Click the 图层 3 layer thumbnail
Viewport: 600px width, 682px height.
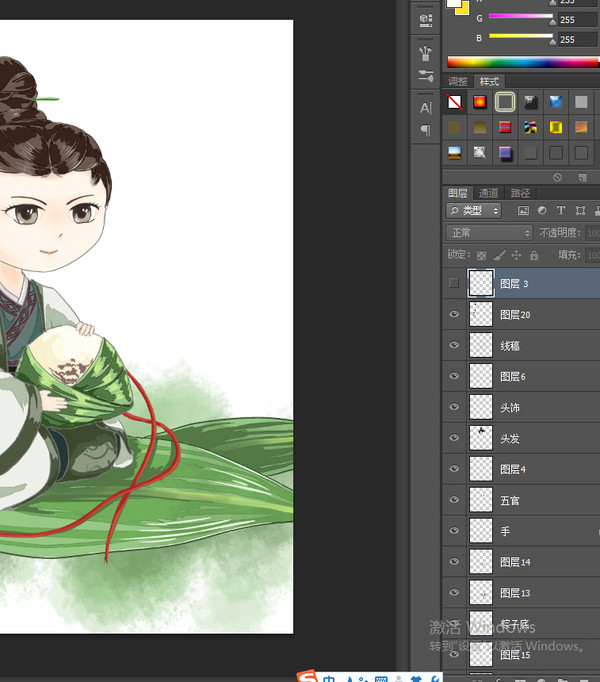(481, 283)
